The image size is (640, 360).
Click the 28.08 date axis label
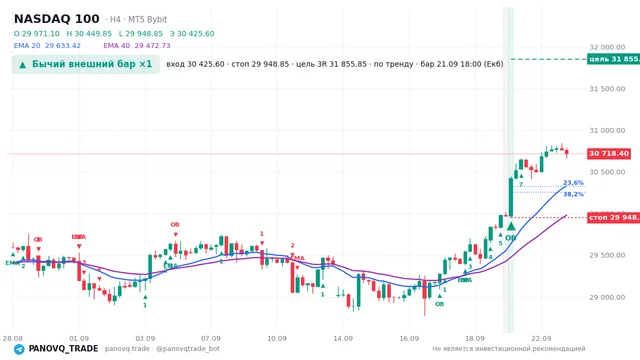click(13, 338)
